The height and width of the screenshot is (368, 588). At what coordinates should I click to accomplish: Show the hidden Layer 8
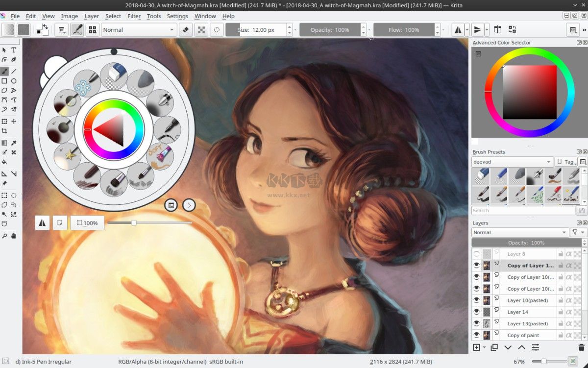[x=476, y=253]
